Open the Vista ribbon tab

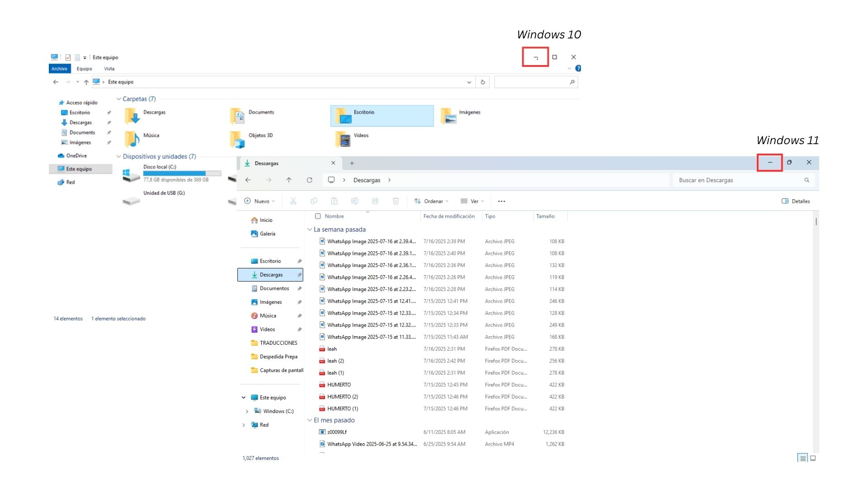click(x=109, y=69)
